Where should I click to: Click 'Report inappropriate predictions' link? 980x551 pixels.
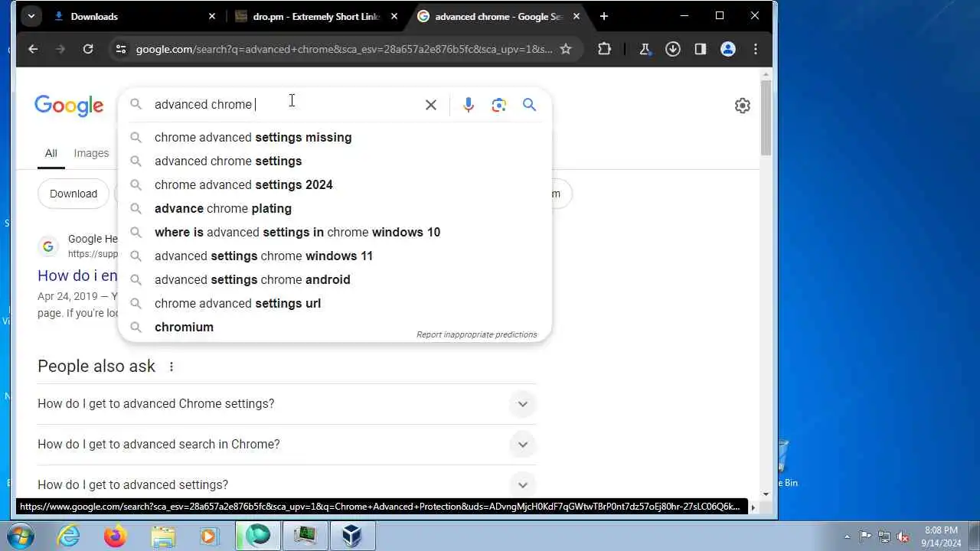click(477, 334)
